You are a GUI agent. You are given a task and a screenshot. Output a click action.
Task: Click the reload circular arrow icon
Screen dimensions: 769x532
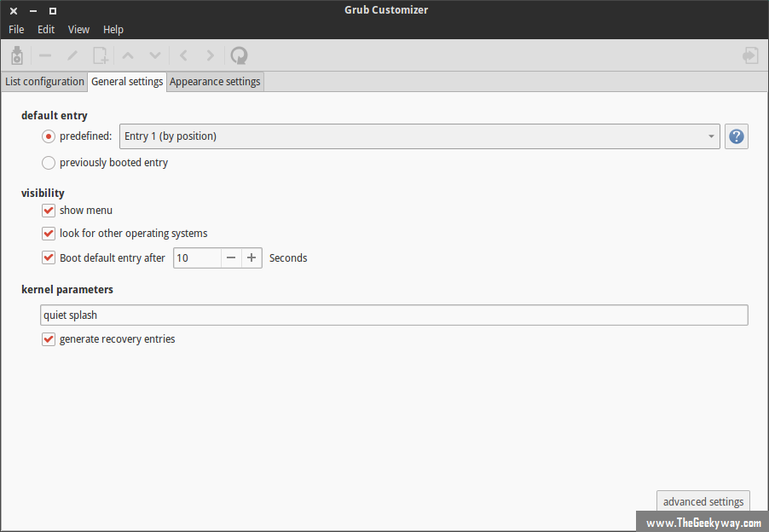[x=240, y=55]
